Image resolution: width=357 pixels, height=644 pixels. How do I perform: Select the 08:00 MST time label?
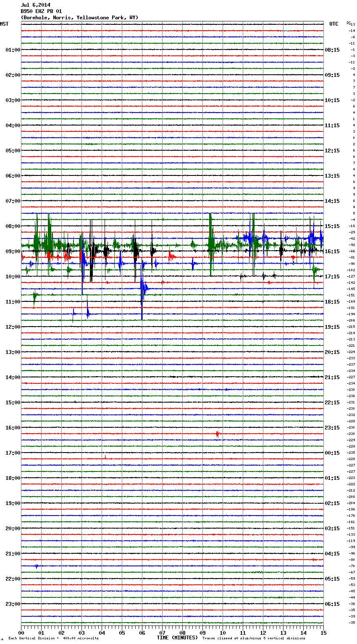pyautogui.click(x=13, y=226)
